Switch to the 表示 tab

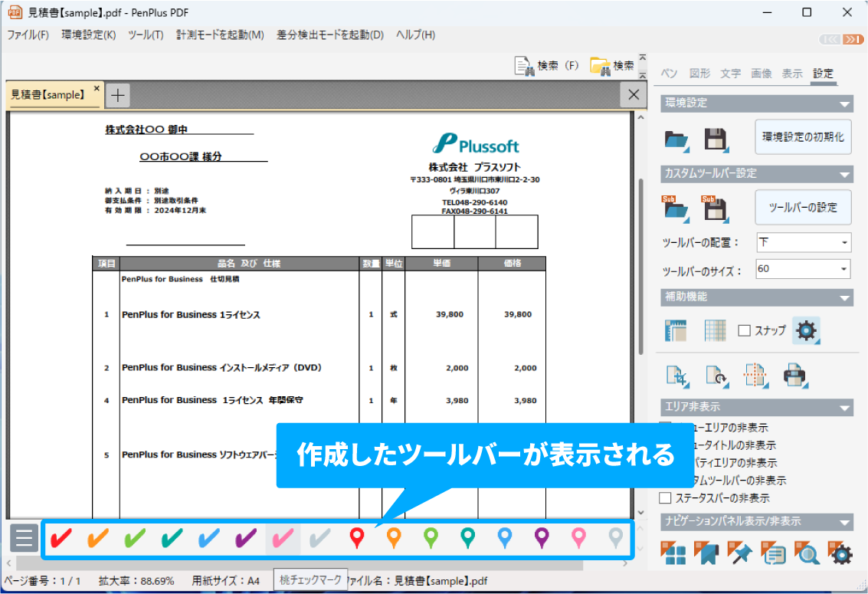tap(792, 74)
